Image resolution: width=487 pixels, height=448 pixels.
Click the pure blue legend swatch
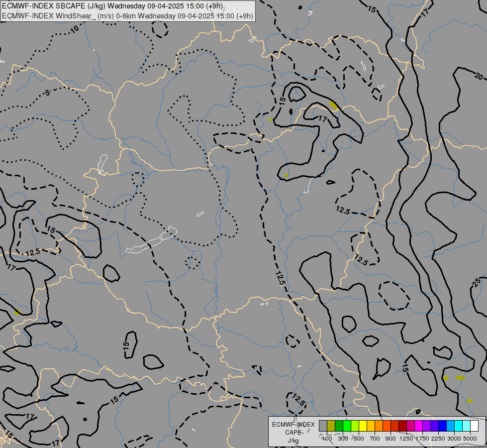442,426
